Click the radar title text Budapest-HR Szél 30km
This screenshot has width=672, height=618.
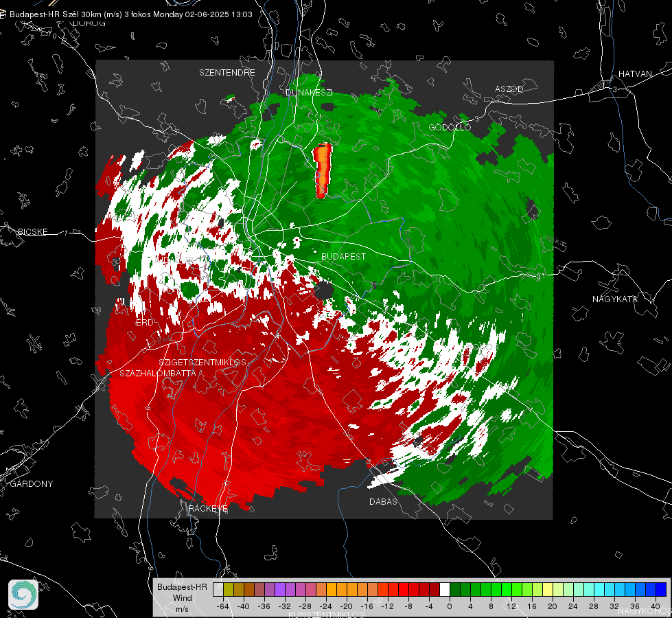coord(56,14)
